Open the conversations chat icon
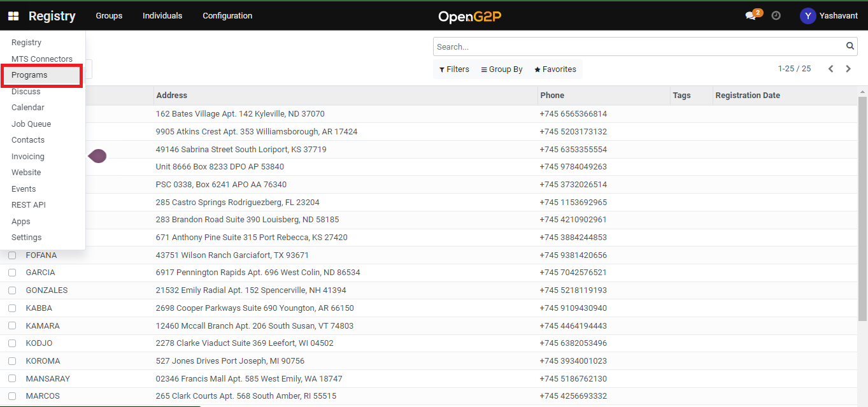 pos(751,16)
